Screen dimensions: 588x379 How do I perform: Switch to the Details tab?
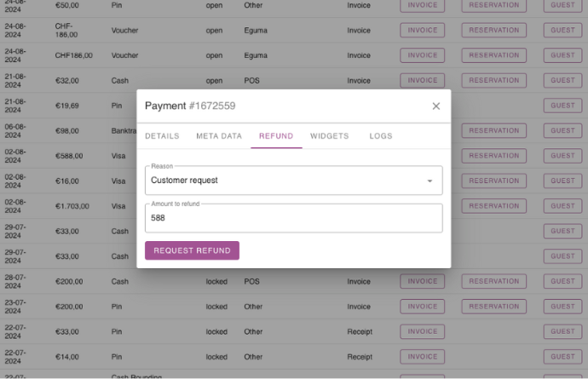tap(162, 136)
